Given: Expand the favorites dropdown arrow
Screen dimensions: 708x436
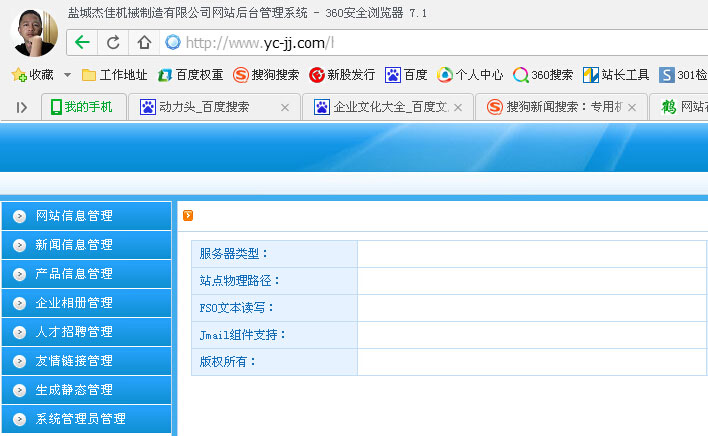Looking at the screenshot, I should coord(67,75).
